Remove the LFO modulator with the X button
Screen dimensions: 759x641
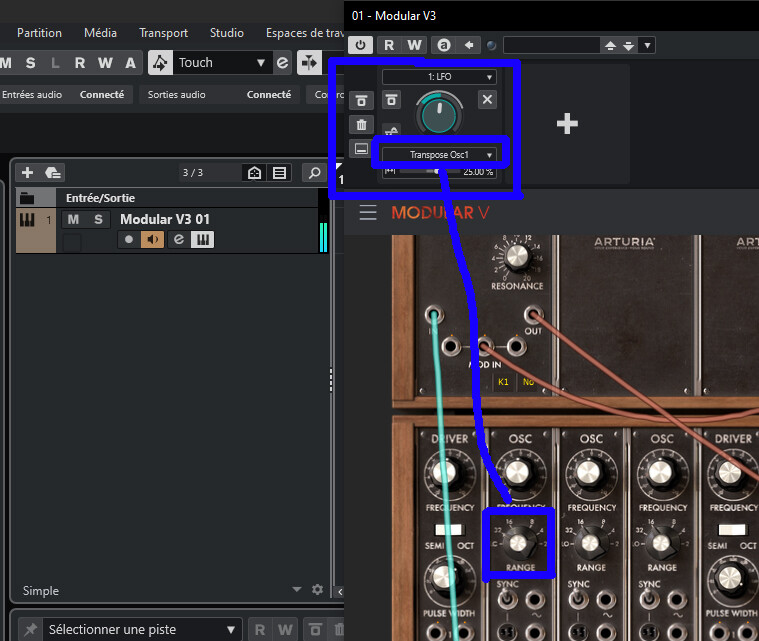point(487,99)
